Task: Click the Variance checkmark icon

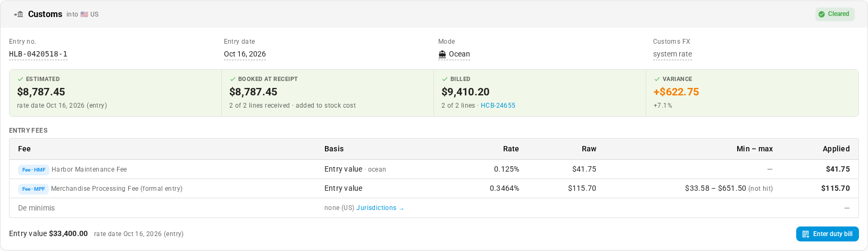Action: (x=657, y=79)
